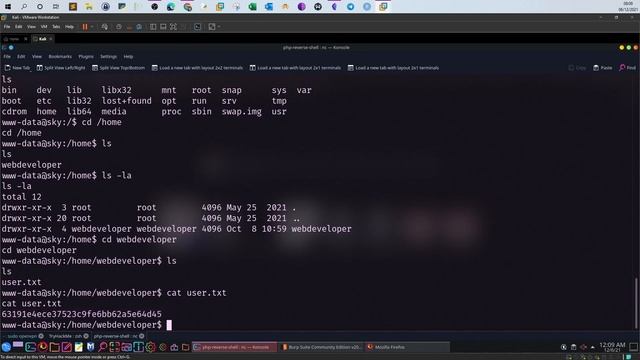640x360 pixels.
Task: Open system settings gear in Kali panel
Action: 151,347
